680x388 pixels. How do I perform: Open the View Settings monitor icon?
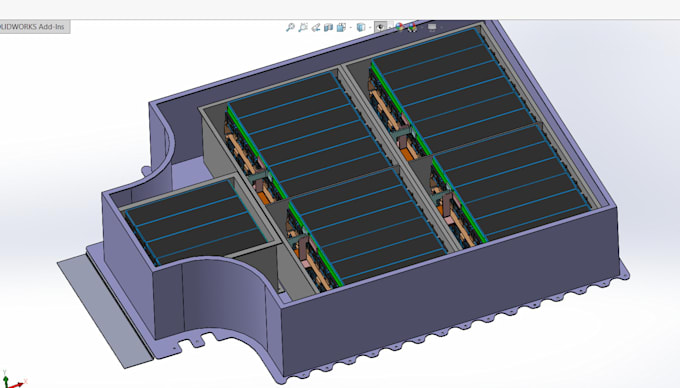pos(432,27)
